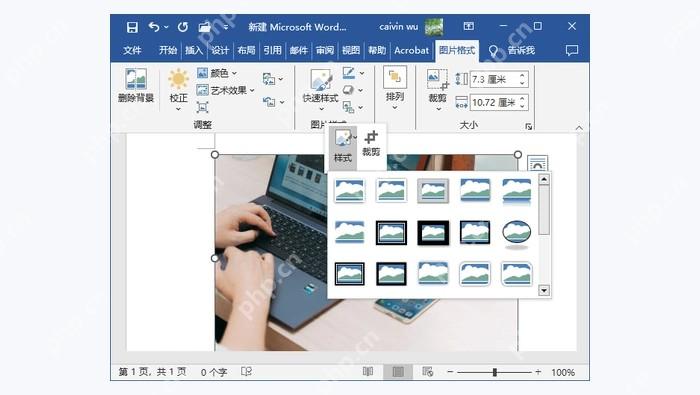Select the 图片格式 tab
The width and height of the screenshot is (700, 395).
click(x=457, y=50)
